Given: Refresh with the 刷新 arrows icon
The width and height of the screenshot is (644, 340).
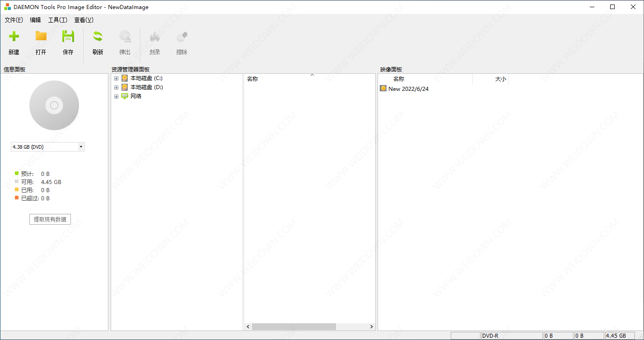Looking at the screenshot, I should (98, 37).
